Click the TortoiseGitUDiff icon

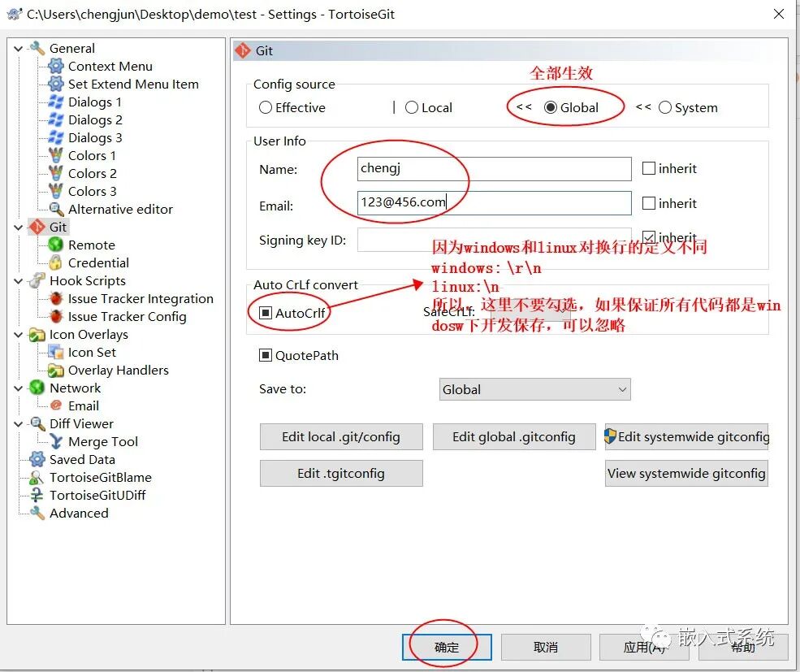pyautogui.click(x=37, y=495)
